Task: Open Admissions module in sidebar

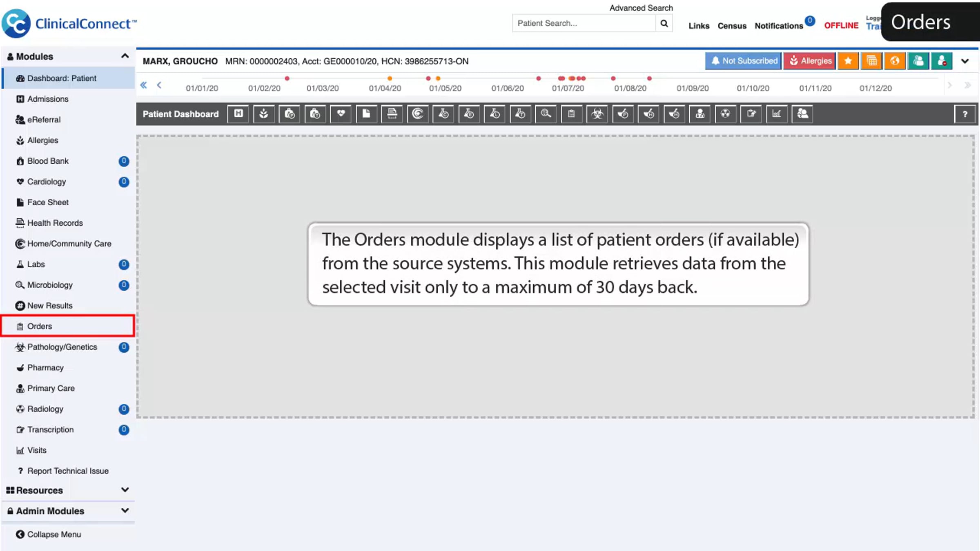Action: click(x=68, y=99)
